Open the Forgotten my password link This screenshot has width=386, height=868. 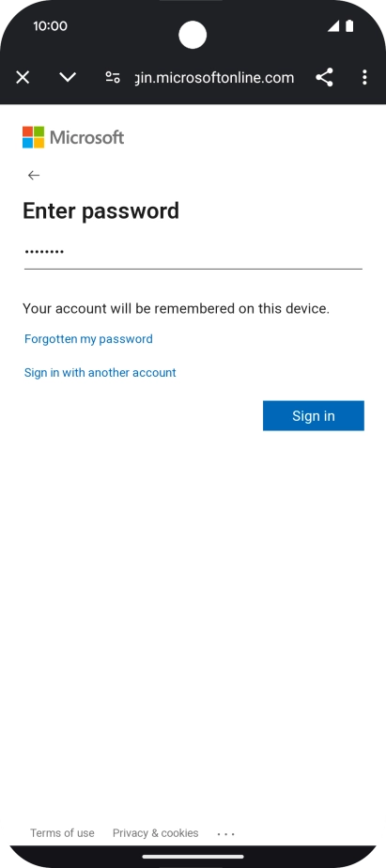point(88,339)
